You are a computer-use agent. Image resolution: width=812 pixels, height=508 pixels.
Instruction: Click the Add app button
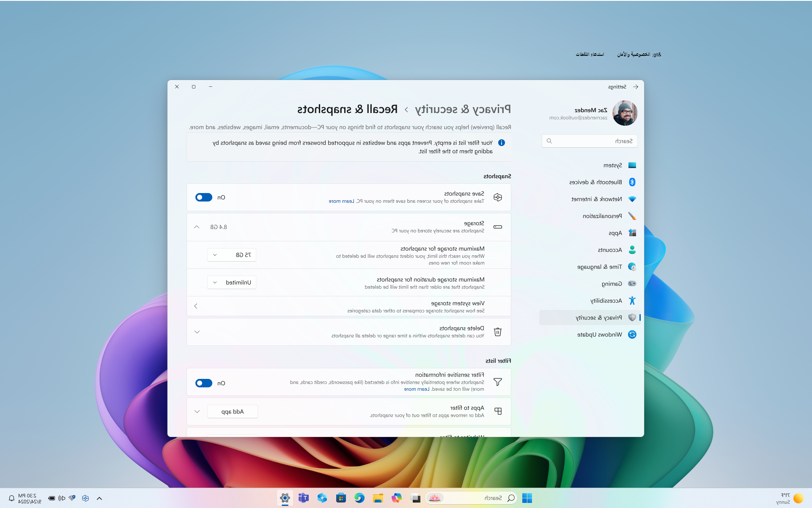[x=233, y=411]
